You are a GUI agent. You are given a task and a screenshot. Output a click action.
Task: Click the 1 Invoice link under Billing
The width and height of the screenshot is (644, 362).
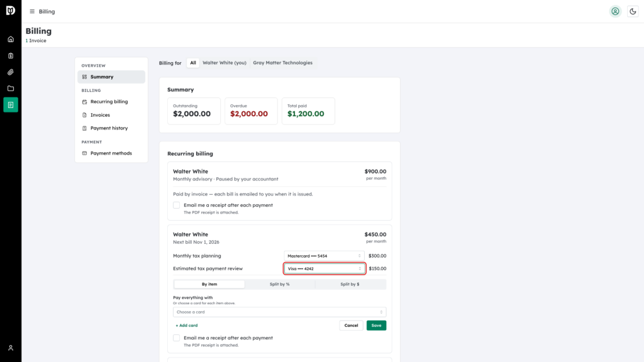click(36, 41)
